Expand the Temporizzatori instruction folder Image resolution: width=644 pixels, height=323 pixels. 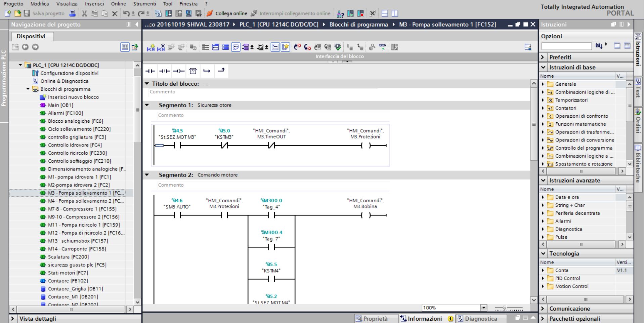tap(543, 100)
